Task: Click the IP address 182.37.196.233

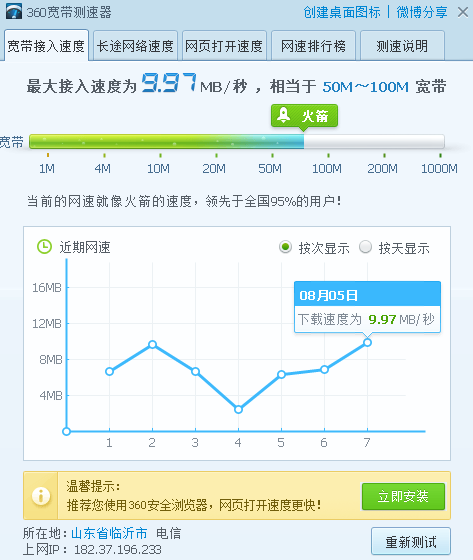Action: pos(118,549)
